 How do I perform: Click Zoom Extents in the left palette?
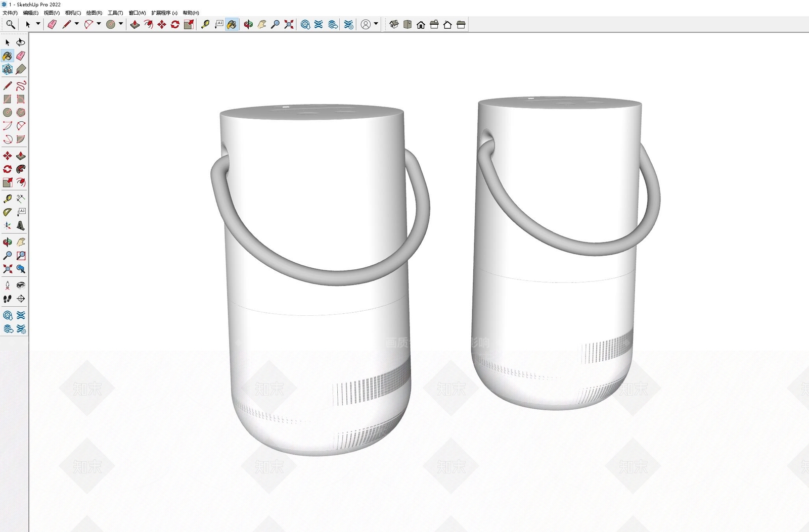[8, 269]
